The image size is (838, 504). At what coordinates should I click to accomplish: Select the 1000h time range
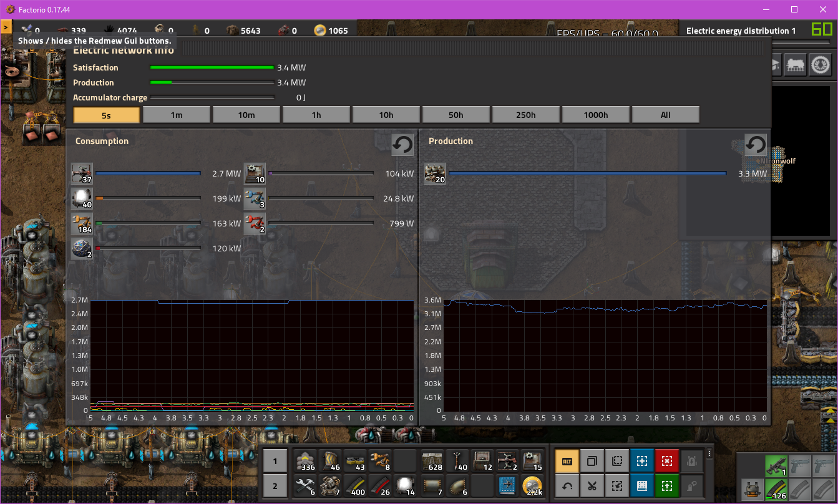click(596, 115)
